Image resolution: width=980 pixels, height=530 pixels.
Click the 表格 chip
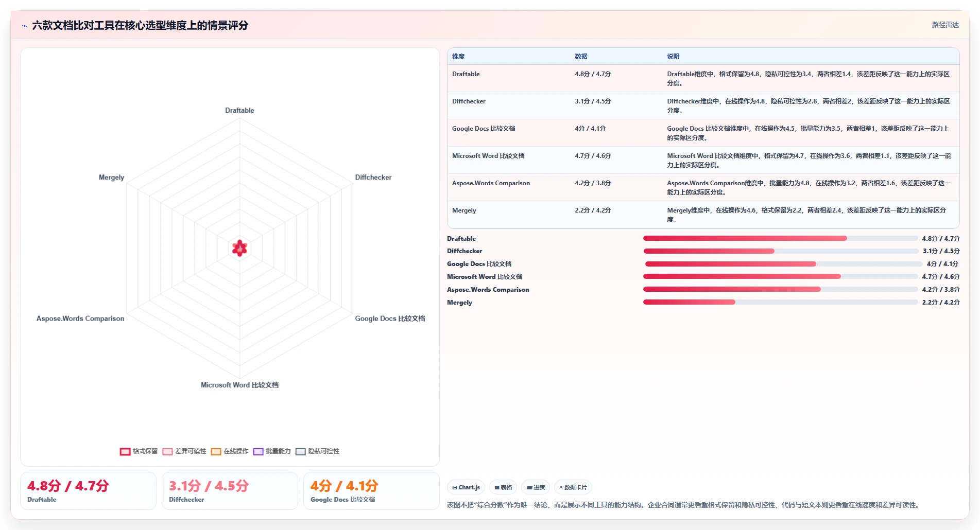click(503, 487)
